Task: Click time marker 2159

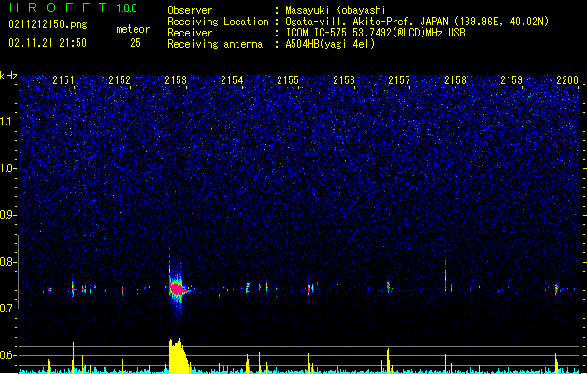Action: (x=511, y=79)
